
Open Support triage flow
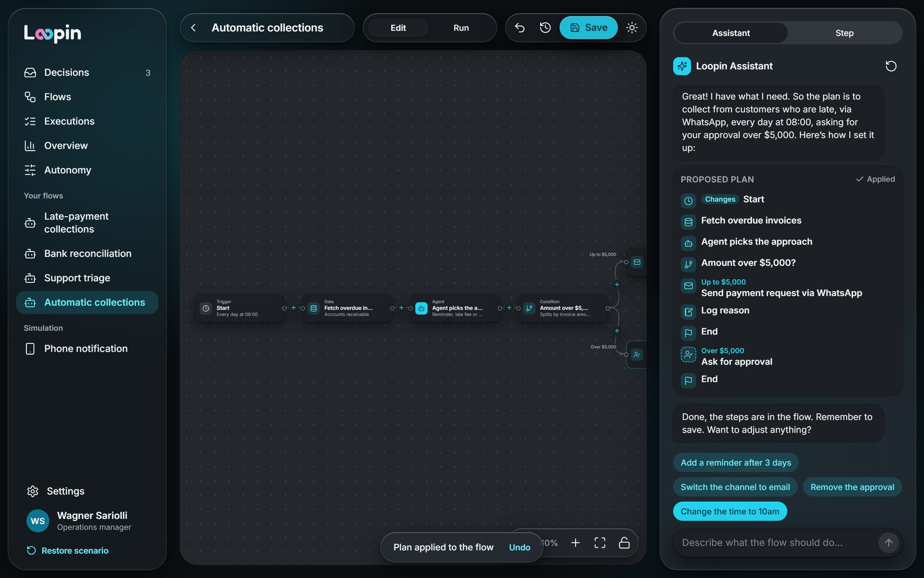tap(87, 278)
